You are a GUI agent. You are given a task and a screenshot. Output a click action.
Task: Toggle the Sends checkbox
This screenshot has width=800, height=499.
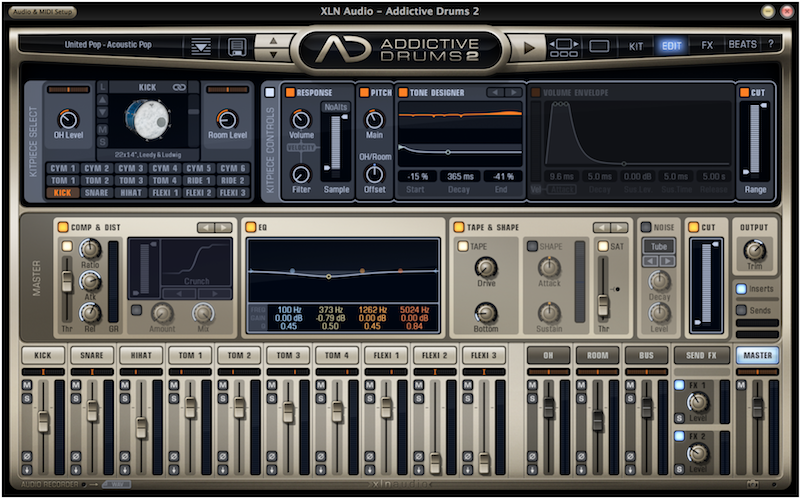point(741,310)
